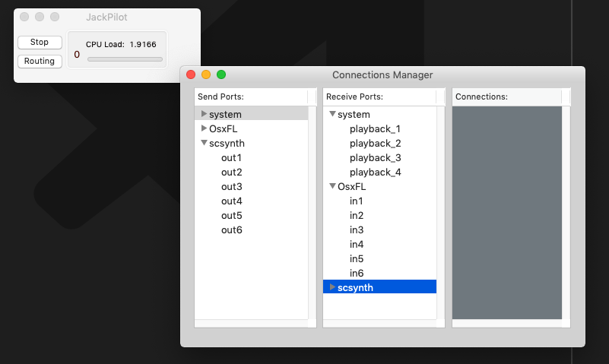Collapse the system group in Receive Ports
Image resolution: width=609 pixels, height=364 pixels.
tap(332, 114)
